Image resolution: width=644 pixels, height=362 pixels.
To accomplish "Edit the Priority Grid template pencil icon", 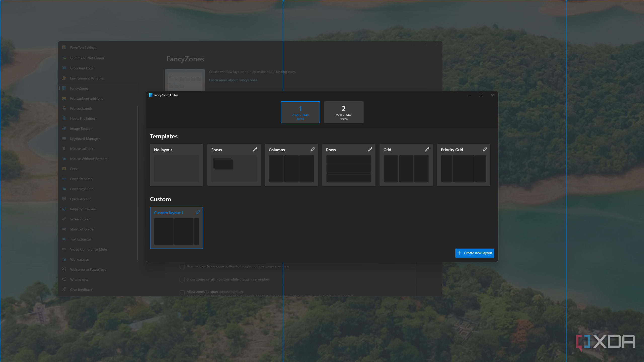I will pyautogui.click(x=484, y=149).
